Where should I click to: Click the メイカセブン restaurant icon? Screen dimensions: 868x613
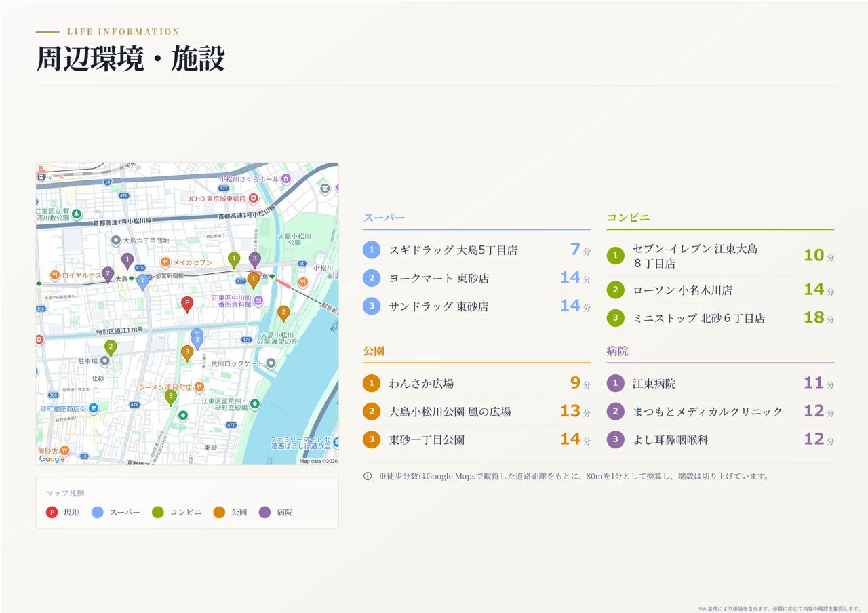165,262
